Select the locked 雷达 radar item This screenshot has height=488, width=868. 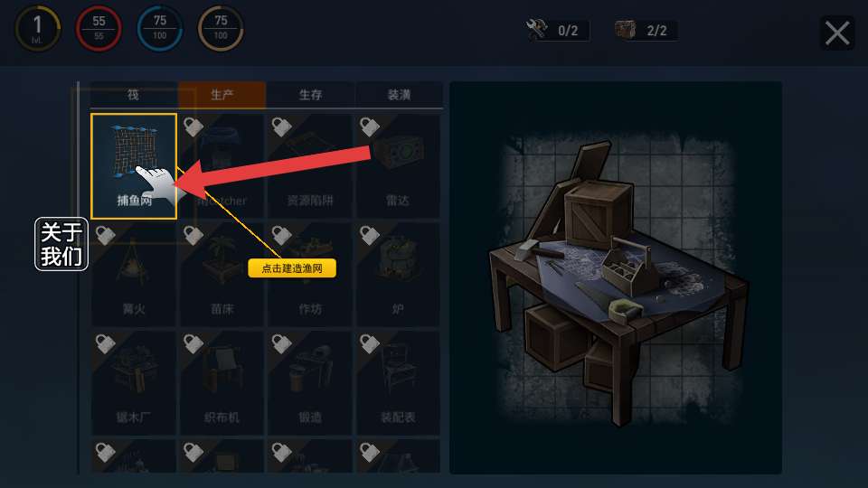[x=398, y=166]
